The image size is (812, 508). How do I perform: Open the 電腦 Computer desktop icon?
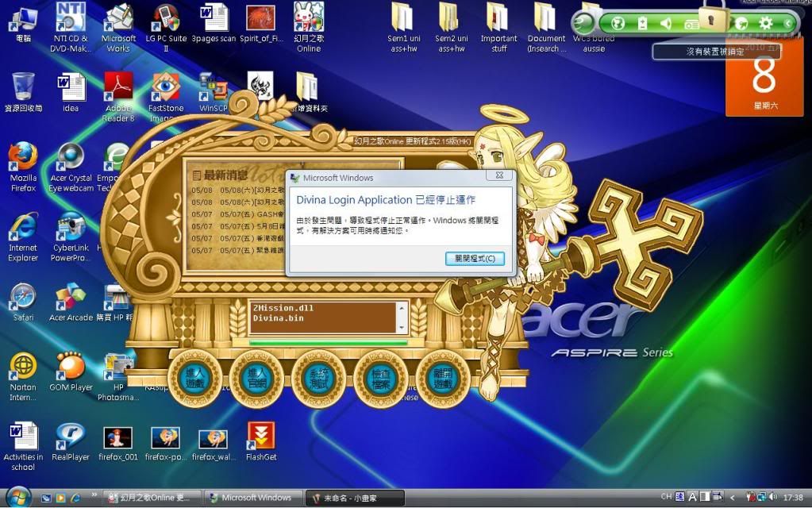click(23, 24)
